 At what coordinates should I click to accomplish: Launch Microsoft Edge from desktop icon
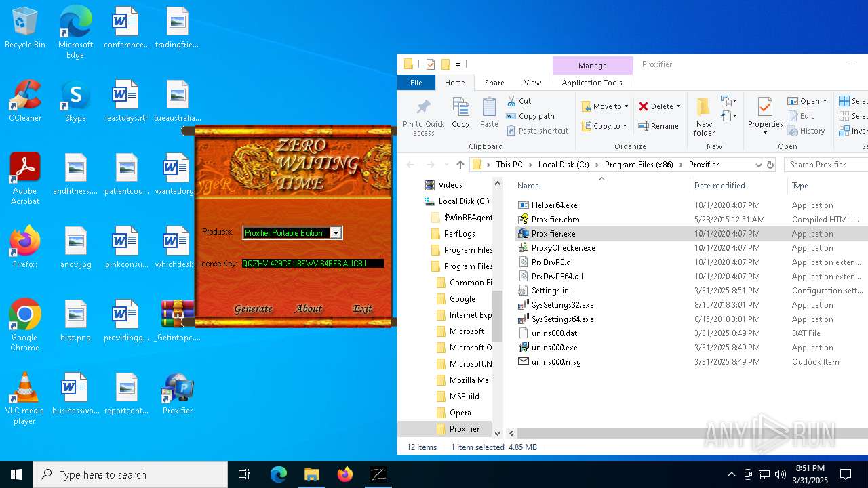point(75,33)
